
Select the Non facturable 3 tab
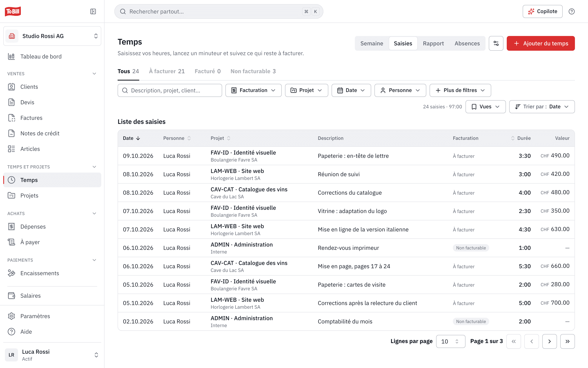[x=253, y=71]
